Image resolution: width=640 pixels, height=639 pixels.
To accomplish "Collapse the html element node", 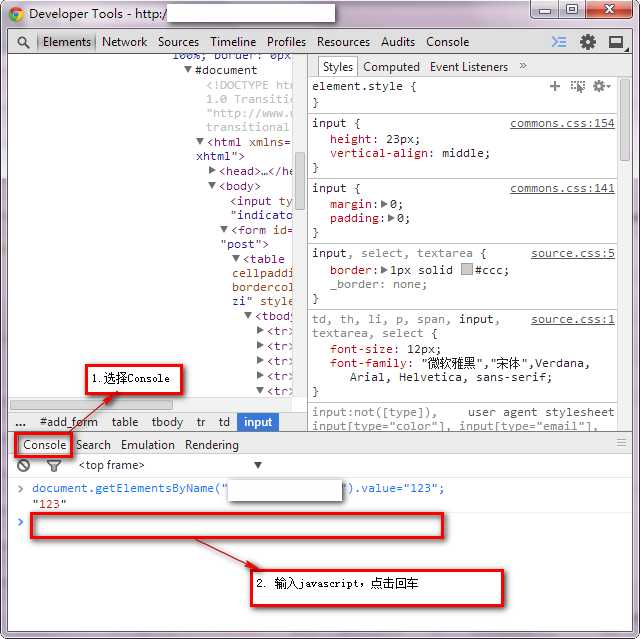I will click(x=200, y=142).
